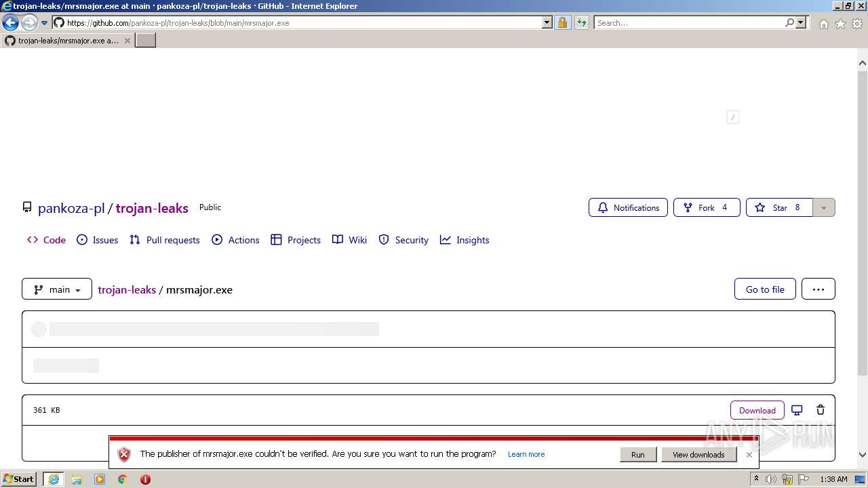
Task: Open Chrome taskbar icon
Action: (123, 479)
